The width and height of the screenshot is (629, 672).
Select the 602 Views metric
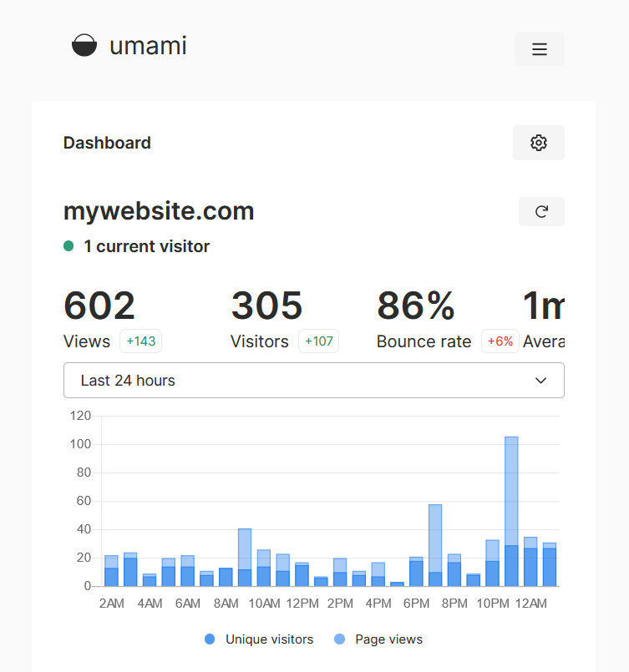(x=99, y=306)
